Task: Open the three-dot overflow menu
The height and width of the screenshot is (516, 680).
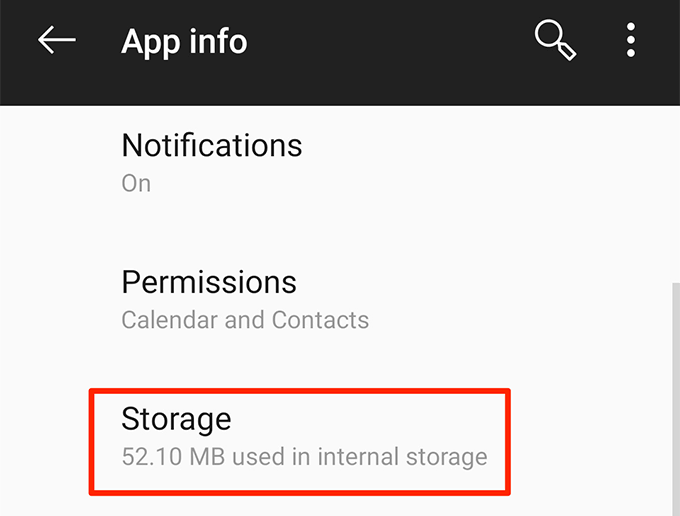Action: pos(631,41)
